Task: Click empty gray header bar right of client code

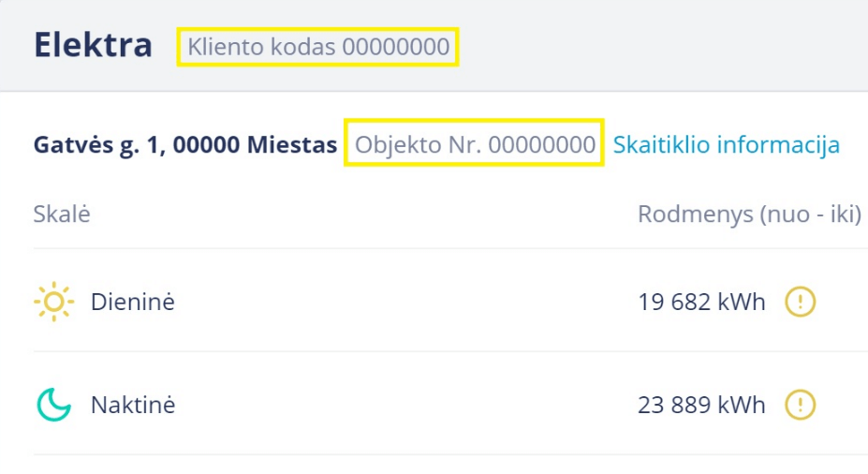Action: 655,47
